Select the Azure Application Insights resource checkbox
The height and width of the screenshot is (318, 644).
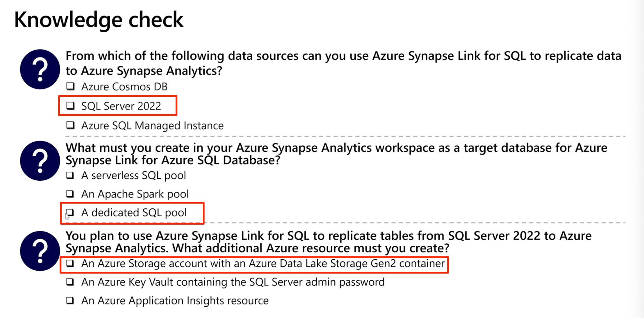pyautogui.click(x=70, y=301)
